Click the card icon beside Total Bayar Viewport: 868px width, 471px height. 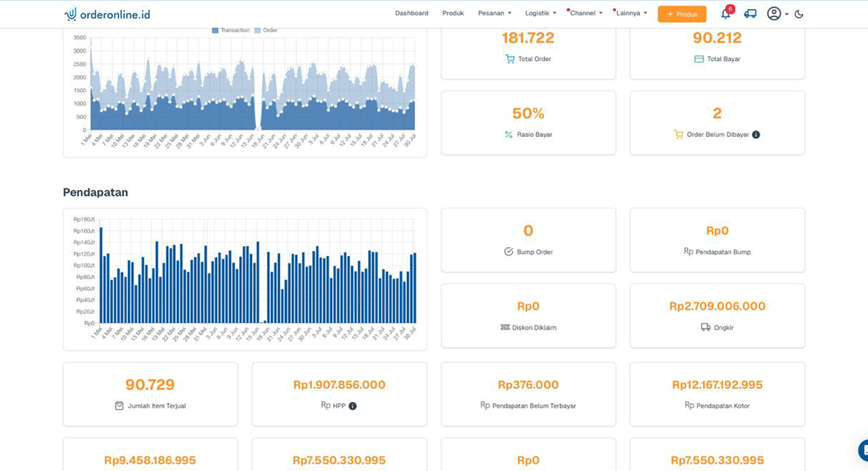pos(699,59)
